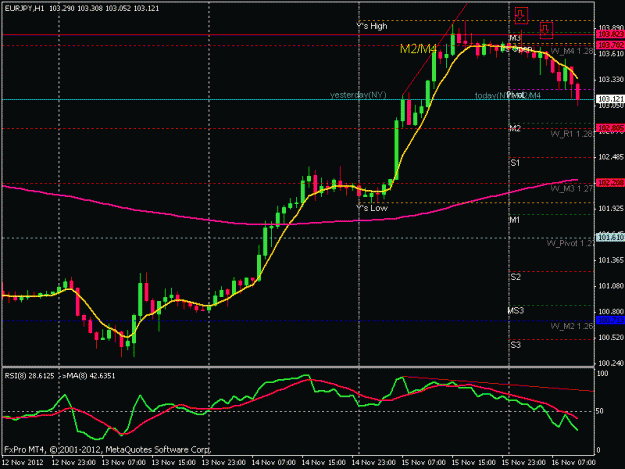Image resolution: width=625 pixels, height=469 pixels.
Task: Click the RSI(8) 28.6125 indicator label
Action: (29, 376)
